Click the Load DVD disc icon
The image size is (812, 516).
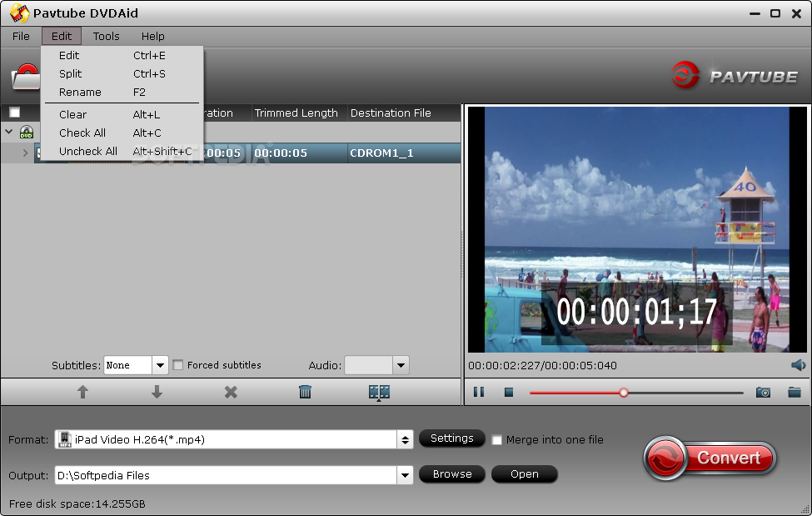click(26, 77)
